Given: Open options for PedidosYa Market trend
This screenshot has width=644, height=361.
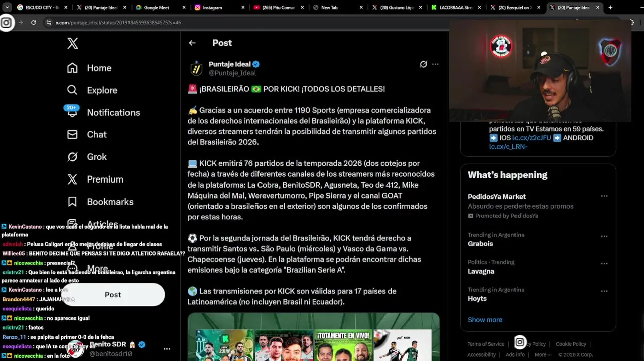Looking at the screenshot, I should (604, 196).
